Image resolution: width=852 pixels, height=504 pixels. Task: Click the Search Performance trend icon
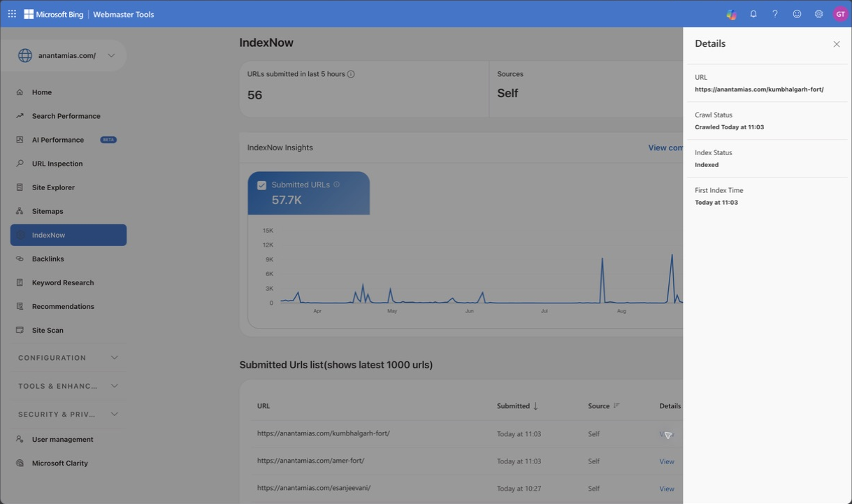(20, 116)
